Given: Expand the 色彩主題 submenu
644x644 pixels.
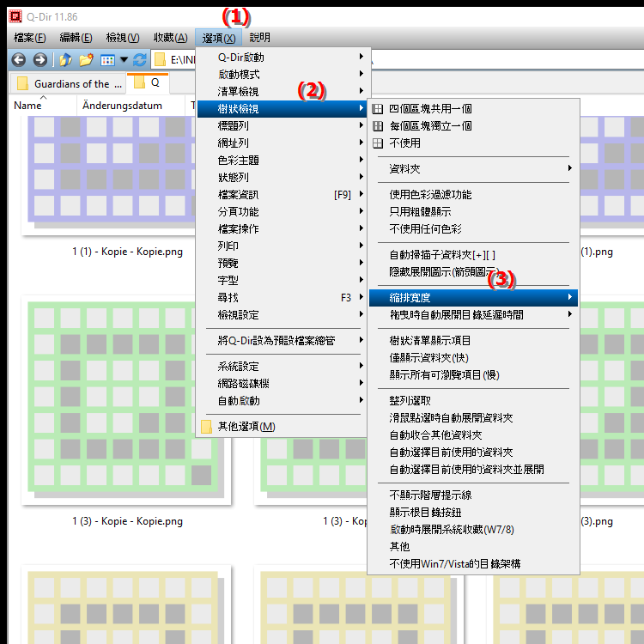Looking at the screenshot, I should click(x=283, y=161).
